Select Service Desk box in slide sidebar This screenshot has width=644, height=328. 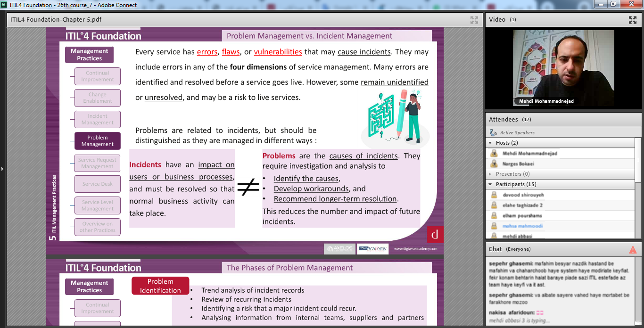point(98,184)
